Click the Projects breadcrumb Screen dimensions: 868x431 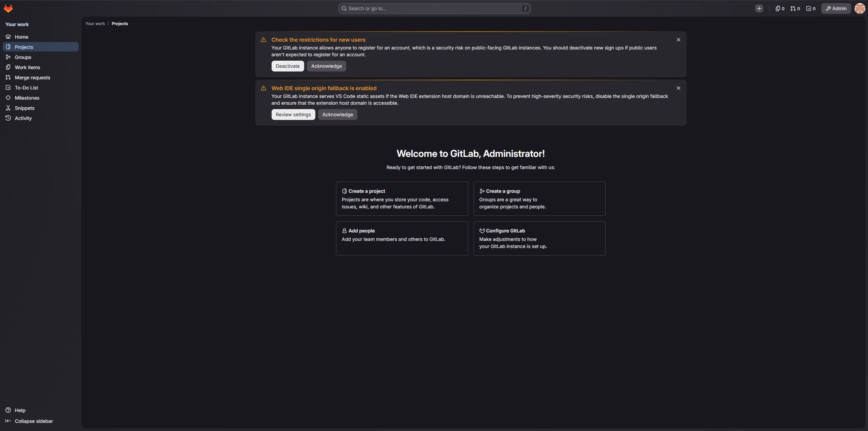click(x=120, y=24)
